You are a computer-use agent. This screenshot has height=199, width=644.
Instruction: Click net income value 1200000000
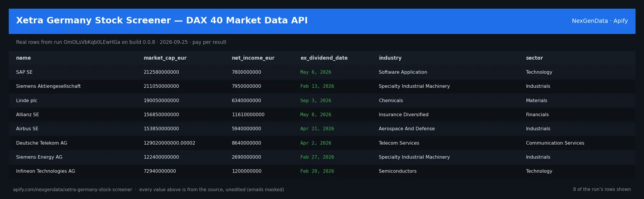(x=247, y=171)
